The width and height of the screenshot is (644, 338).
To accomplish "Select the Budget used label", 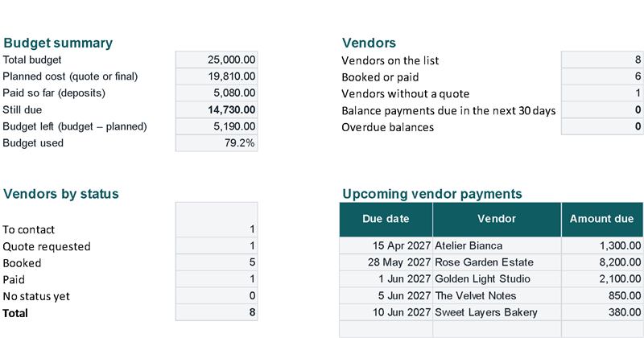I will coord(33,143).
